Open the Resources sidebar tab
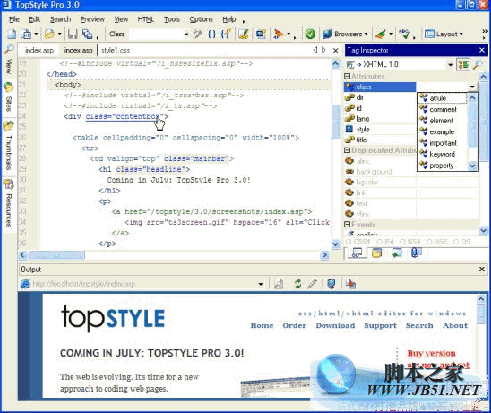The height and width of the screenshot is (413, 491). [9, 204]
